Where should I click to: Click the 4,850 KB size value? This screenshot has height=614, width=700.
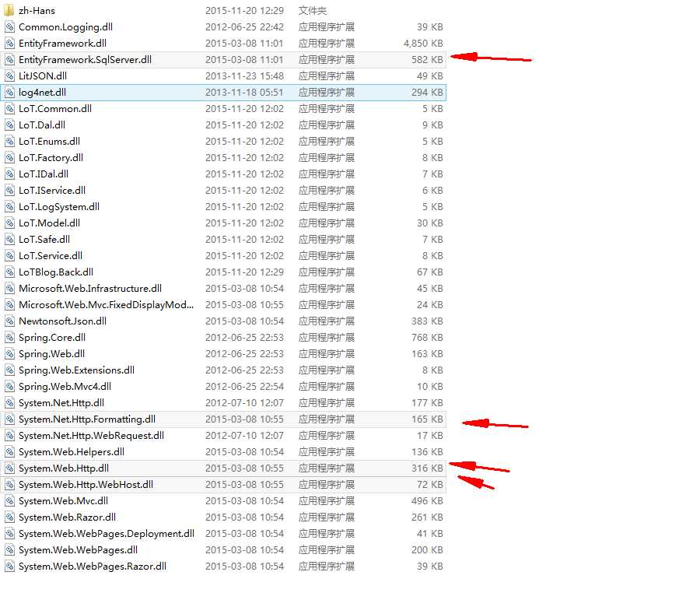click(423, 44)
